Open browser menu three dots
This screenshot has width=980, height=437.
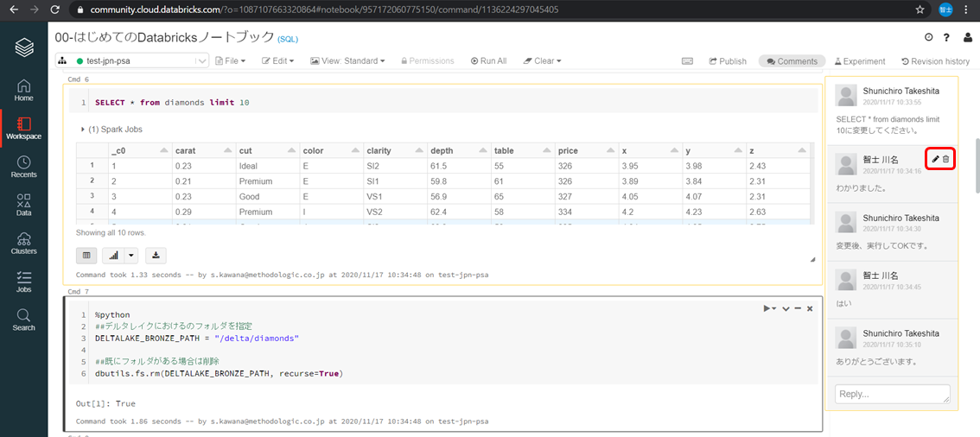pyautogui.click(x=968, y=10)
